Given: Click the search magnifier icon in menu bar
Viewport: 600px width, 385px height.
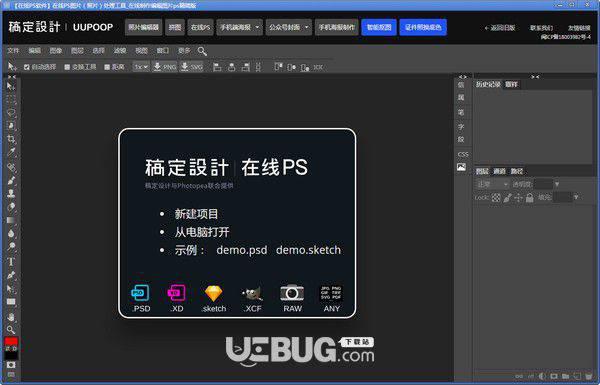Looking at the screenshot, I should point(202,51).
